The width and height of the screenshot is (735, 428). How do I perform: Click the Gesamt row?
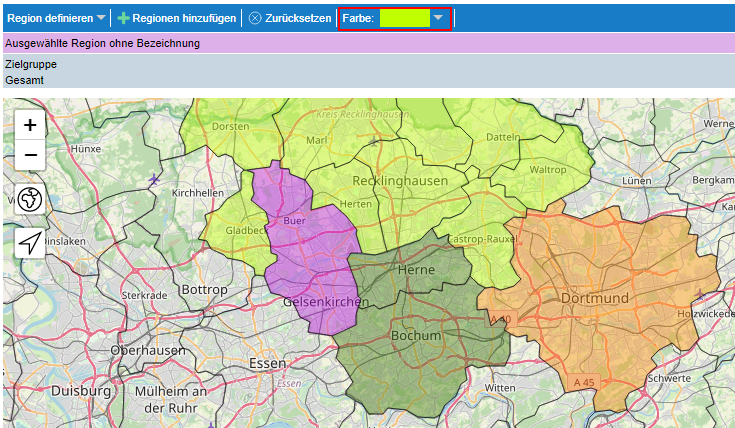coord(24,80)
